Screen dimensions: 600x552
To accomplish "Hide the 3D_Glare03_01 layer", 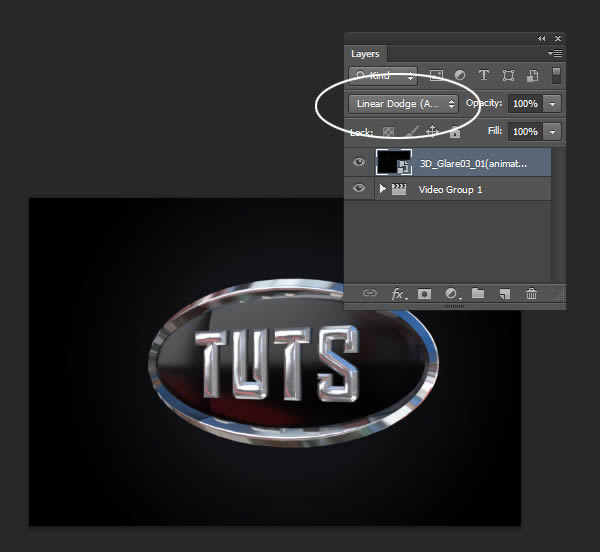I will pos(359,162).
